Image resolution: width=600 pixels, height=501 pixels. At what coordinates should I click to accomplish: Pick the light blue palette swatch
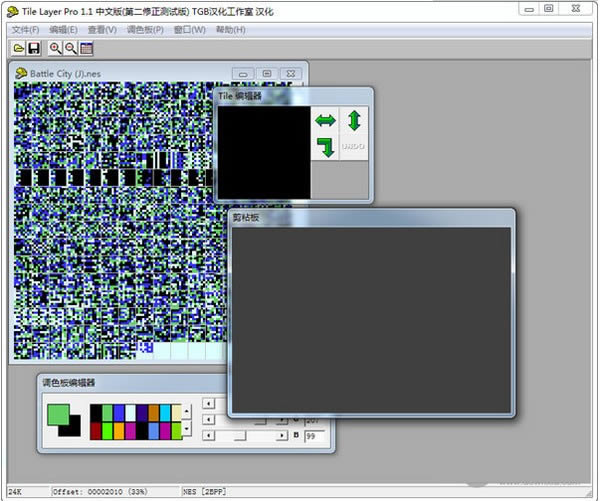coord(153,431)
